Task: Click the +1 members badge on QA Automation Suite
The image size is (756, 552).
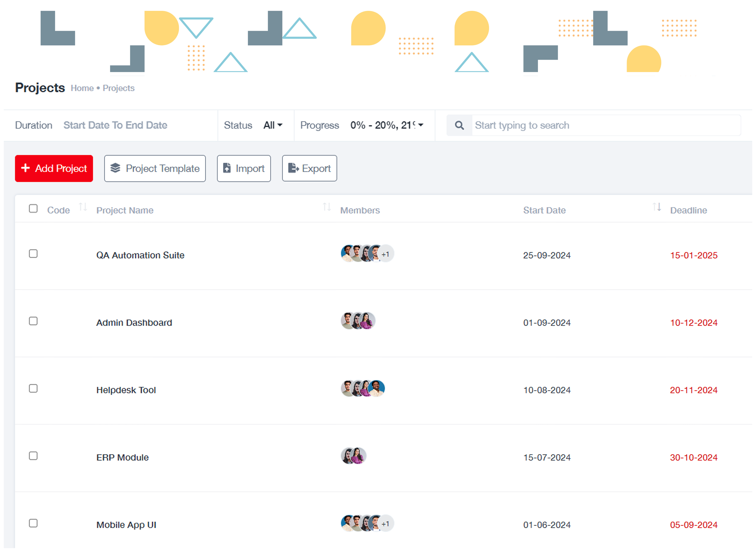Action: tap(386, 254)
